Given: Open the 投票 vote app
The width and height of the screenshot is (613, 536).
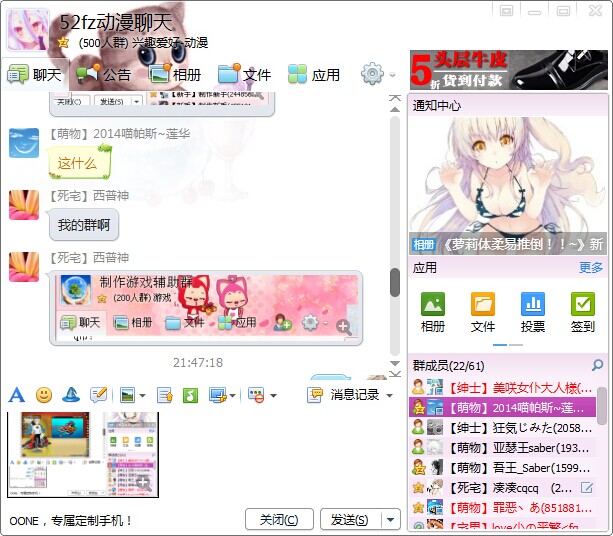Looking at the screenshot, I should click(x=533, y=312).
